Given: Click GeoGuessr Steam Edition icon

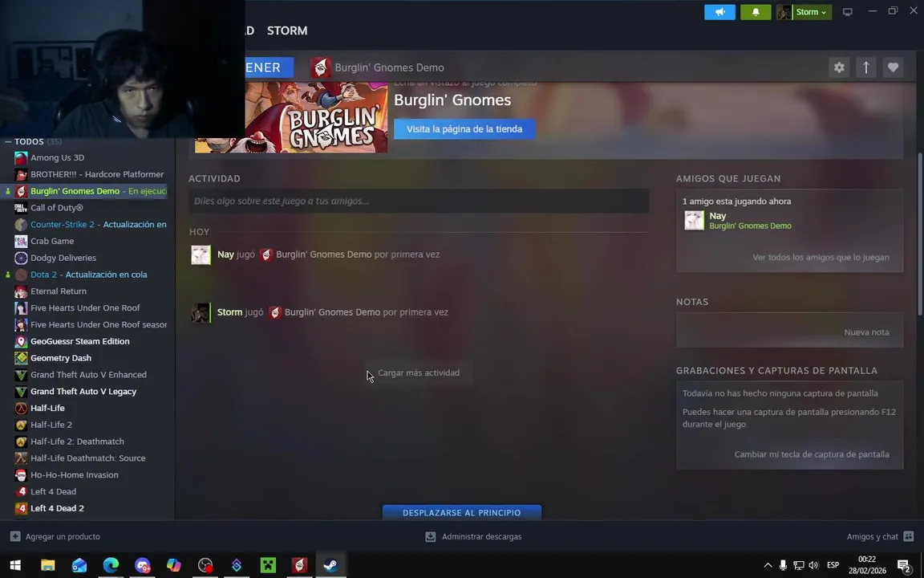Looking at the screenshot, I should pos(21,341).
